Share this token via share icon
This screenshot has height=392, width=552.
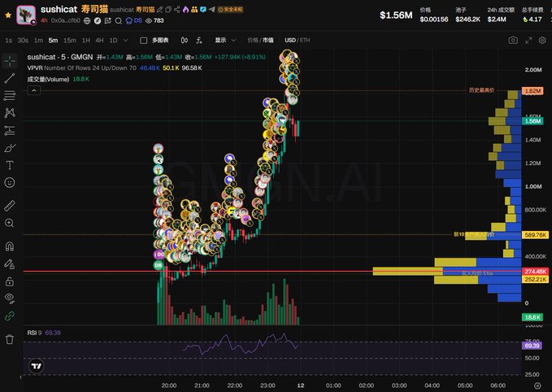tap(177, 10)
